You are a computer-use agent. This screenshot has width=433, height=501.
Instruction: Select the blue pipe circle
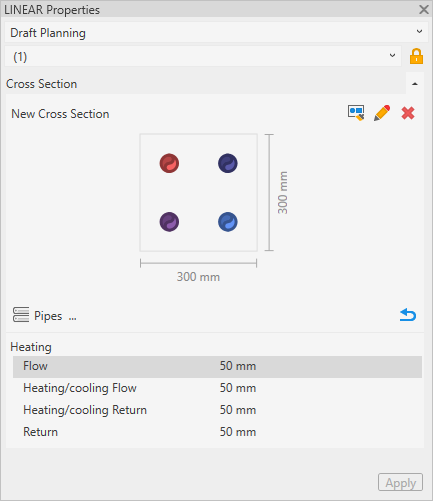pyautogui.click(x=228, y=222)
